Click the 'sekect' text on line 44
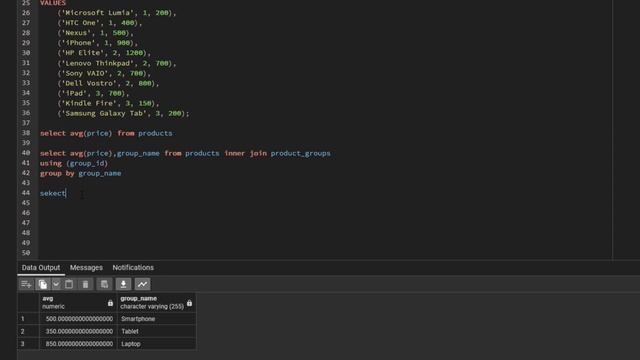The width and height of the screenshot is (640, 360). [53, 193]
